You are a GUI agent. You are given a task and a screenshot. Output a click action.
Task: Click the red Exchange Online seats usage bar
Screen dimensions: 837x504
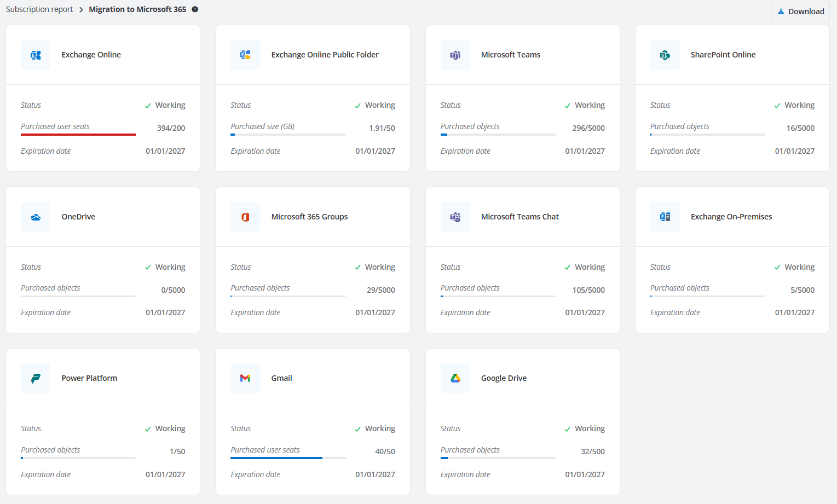point(78,135)
